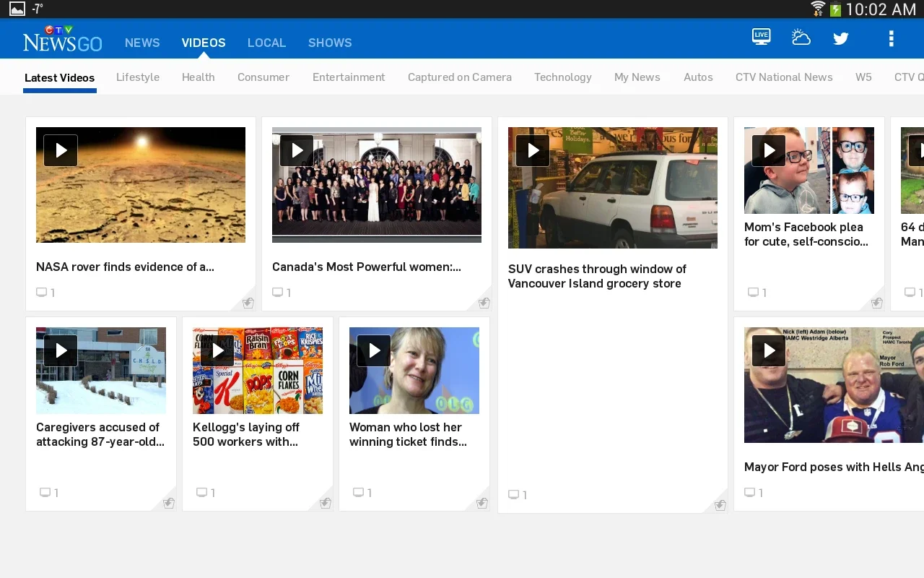Screen dimensions: 924x578
Task: Share icon on Kellogg's card
Action: [x=325, y=503]
